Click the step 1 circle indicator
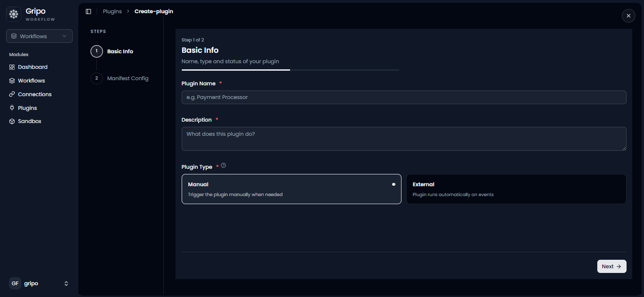The width and height of the screenshot is (644, 297). [x=96, y=51]
